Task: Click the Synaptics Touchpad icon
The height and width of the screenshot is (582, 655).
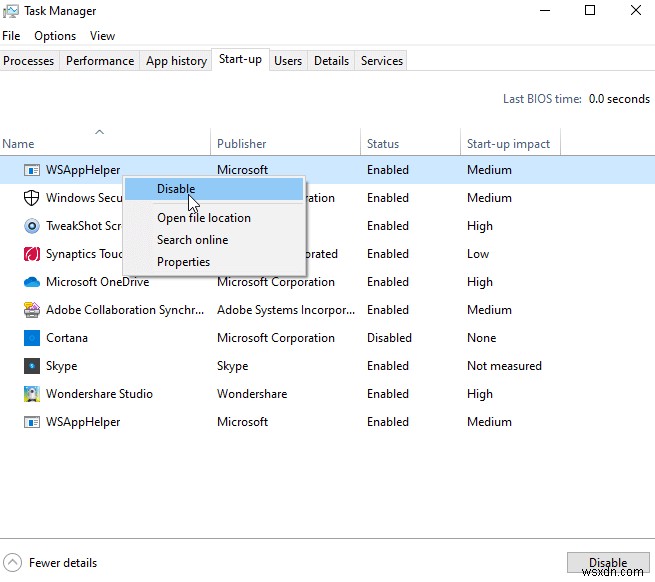Action: pyautogui.click(x=32, y=254)
